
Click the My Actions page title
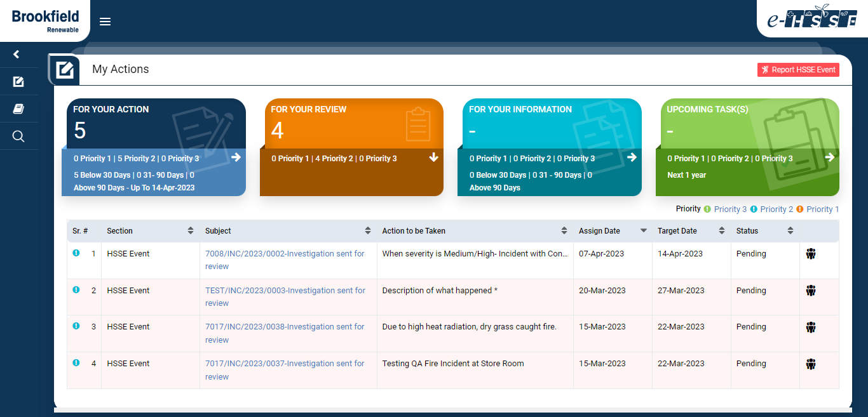click(121, 69)
